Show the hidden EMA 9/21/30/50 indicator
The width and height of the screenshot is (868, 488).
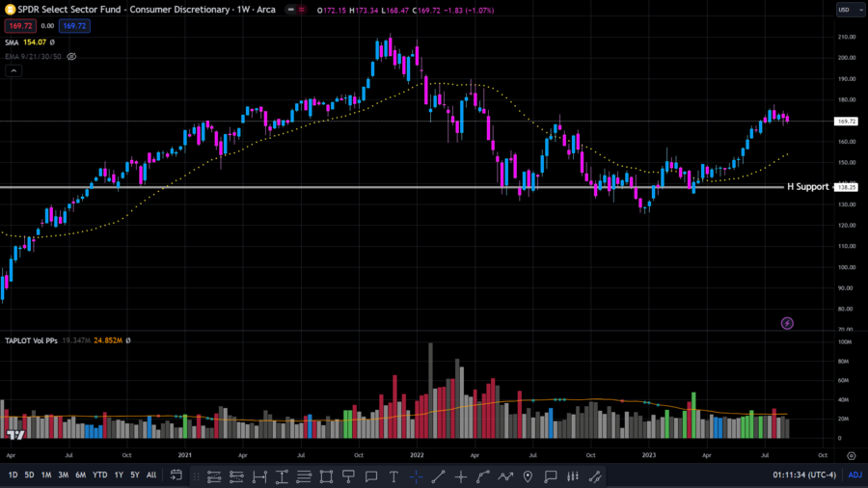pyautogui.click(x=71, y=57)
